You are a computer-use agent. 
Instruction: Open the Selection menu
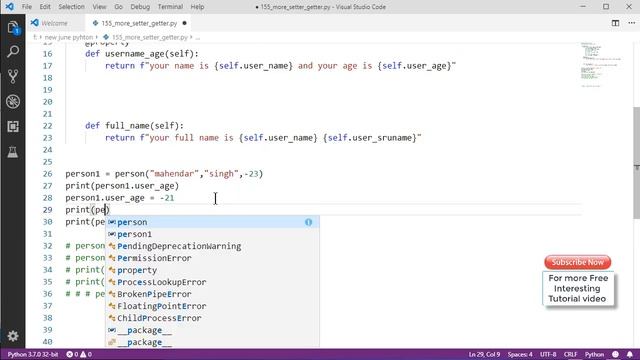[71, 7]
